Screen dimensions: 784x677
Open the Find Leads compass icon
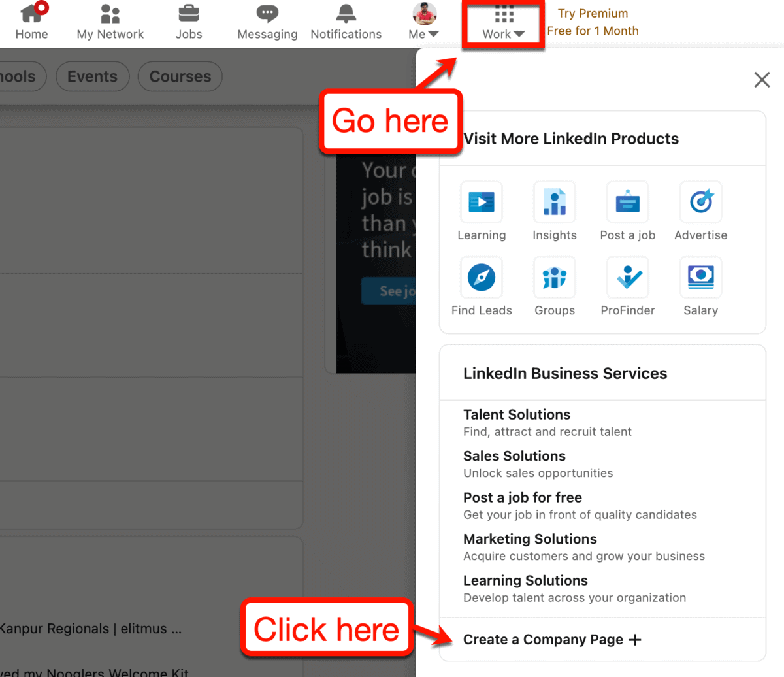(482, 278)
